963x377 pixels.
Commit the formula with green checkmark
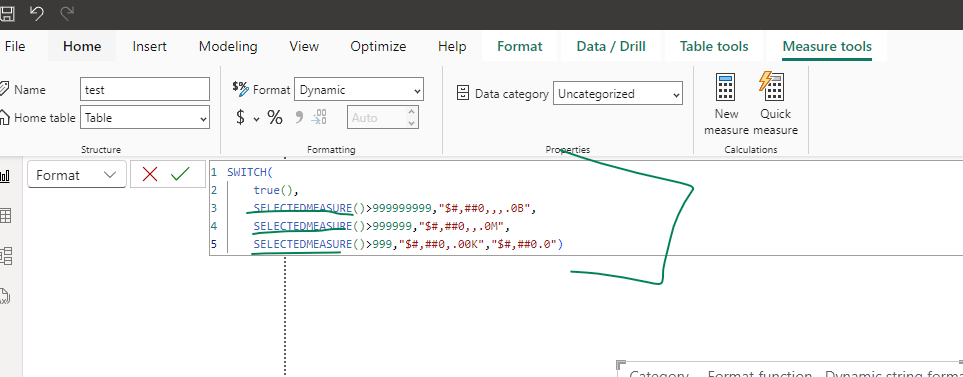point(180,175)
